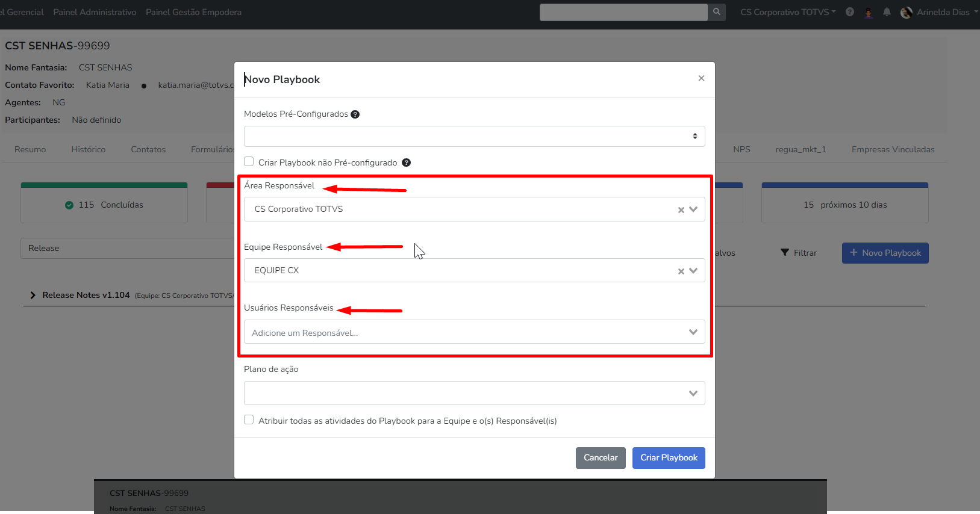Check Atribuir todas as atividades checkbox
This screenshot has width=980, height=514.
tap(249, 420)
